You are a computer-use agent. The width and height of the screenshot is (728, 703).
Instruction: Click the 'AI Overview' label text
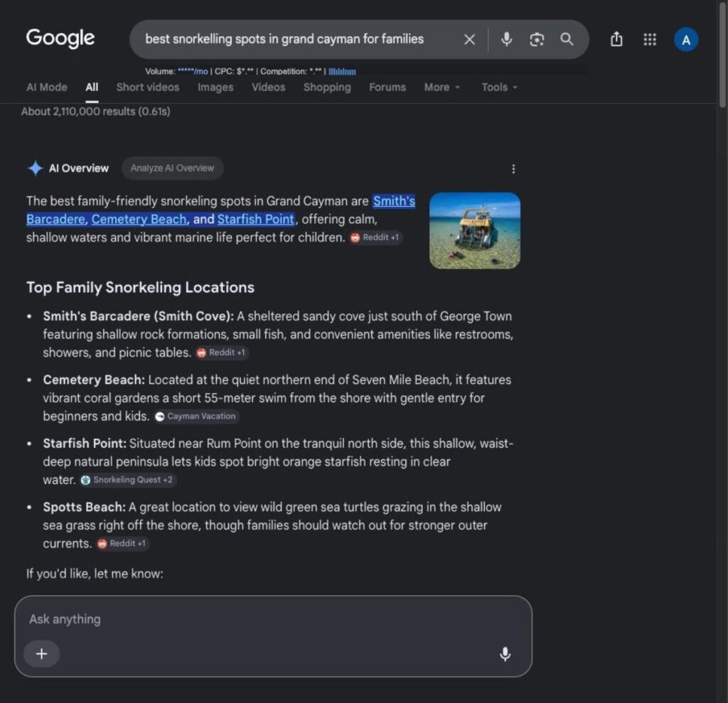79,168
